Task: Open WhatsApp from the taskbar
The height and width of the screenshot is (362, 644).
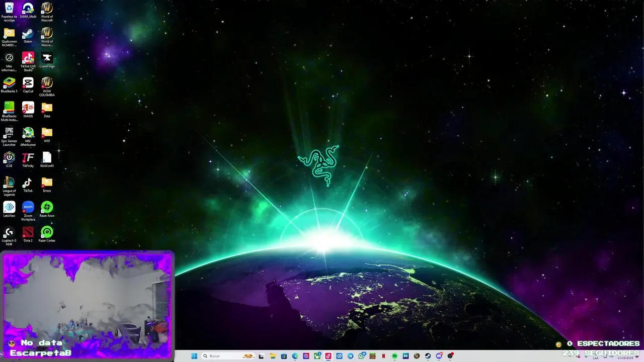Action: pyautogui.click(x=362, y=356)
